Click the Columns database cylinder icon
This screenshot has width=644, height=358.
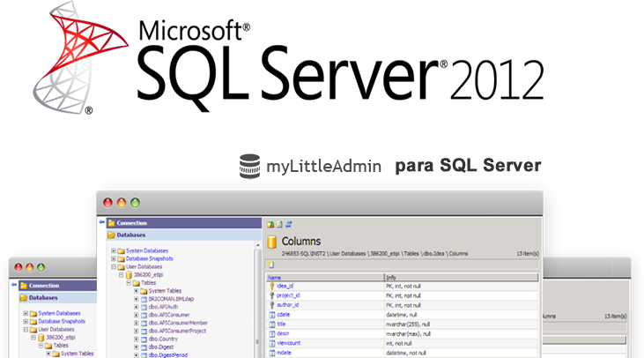point(273,242)
